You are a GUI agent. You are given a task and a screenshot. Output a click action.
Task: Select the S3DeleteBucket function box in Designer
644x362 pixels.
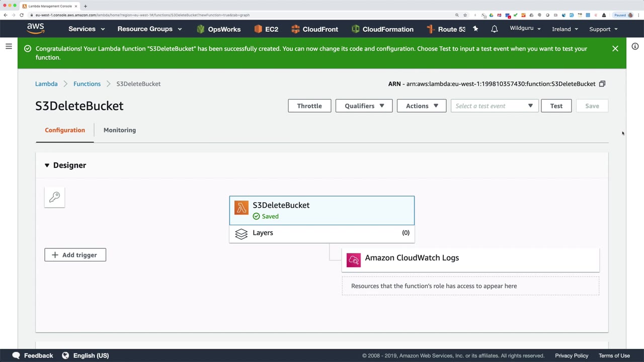pyautogui.click(x=322, y=211)
